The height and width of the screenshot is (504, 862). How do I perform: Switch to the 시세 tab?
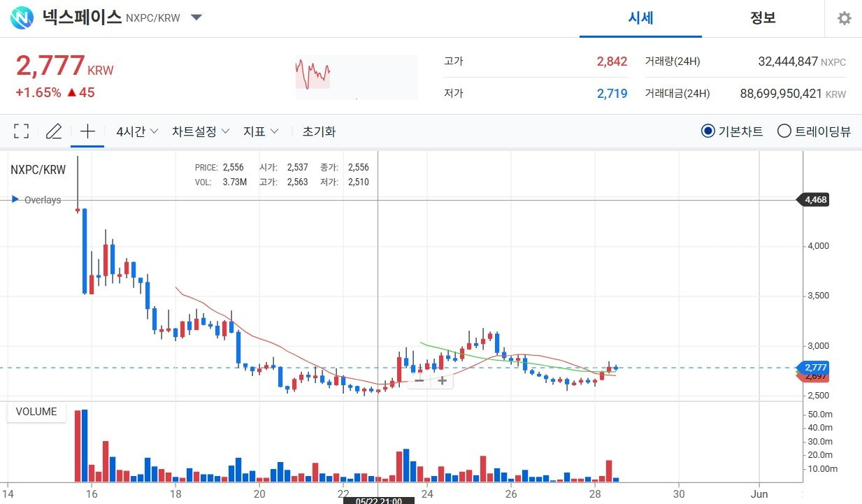[x=640, y=18]
